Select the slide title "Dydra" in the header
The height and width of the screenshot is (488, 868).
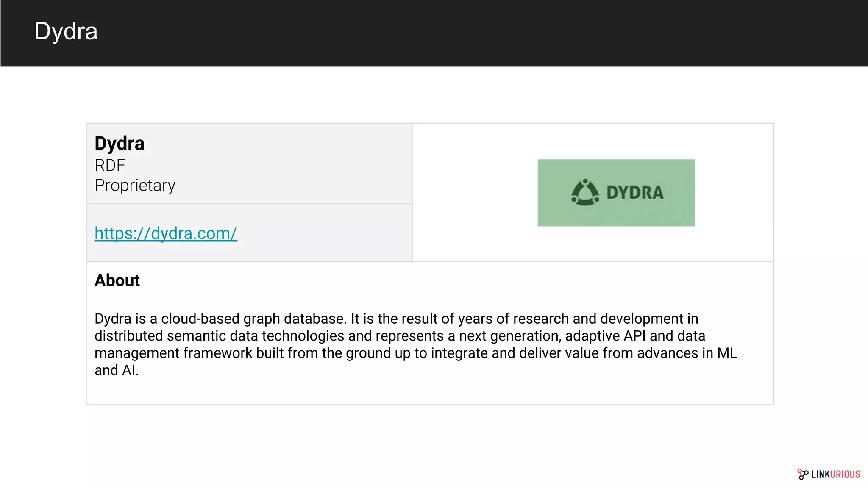66,31
